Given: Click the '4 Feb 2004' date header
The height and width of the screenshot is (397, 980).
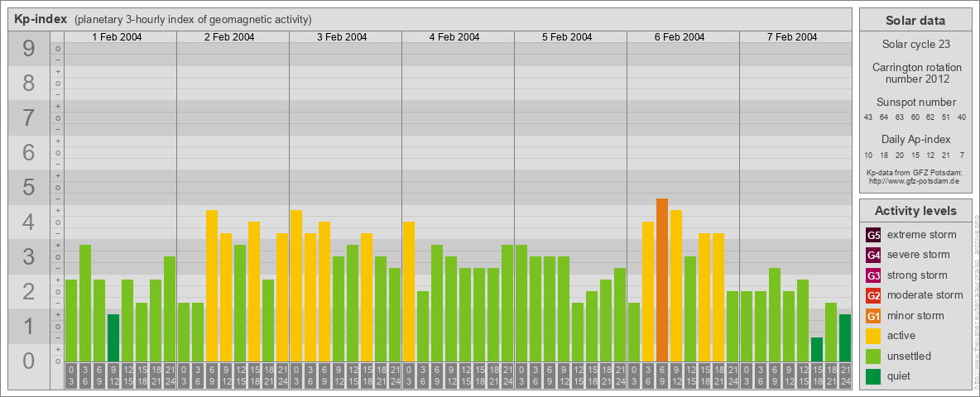Looking at the screenshot, I should pyautogui.click(x=454, y=37).
